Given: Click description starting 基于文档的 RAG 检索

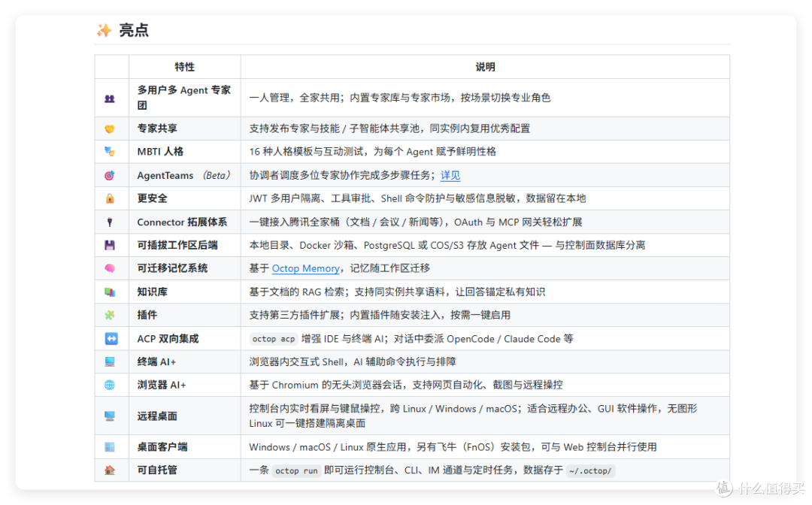Looking at the screenshot, I should 397,292.
